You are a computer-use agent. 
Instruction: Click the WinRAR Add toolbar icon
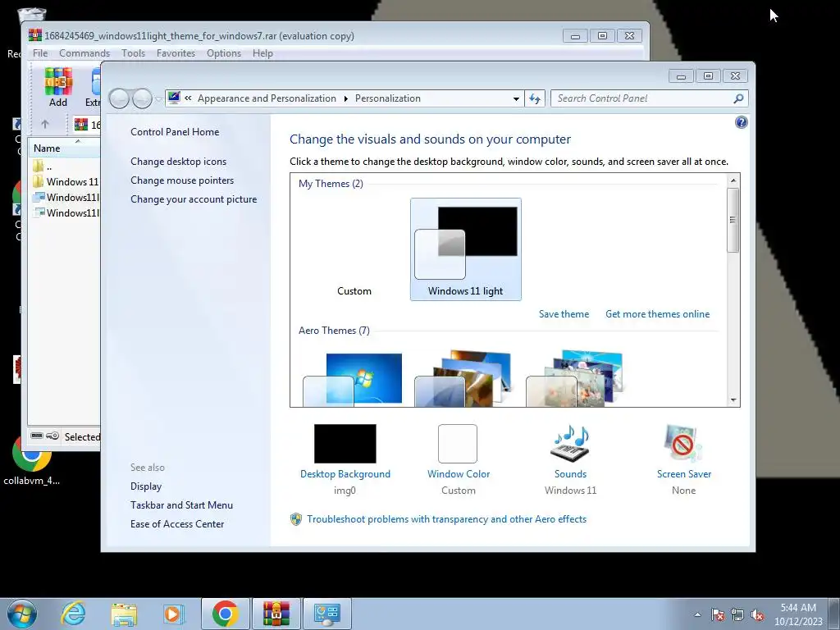pos(58,87)
